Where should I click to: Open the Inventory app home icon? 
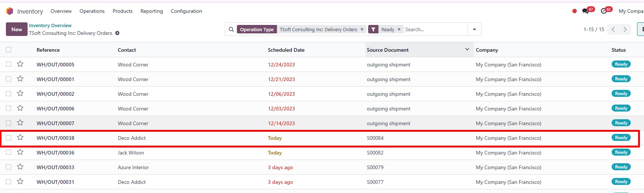click(x=10, y=11)
